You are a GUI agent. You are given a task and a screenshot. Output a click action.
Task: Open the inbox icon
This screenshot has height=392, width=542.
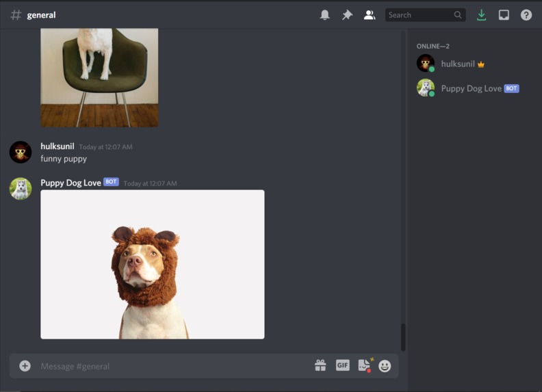(x=504, y=15)
